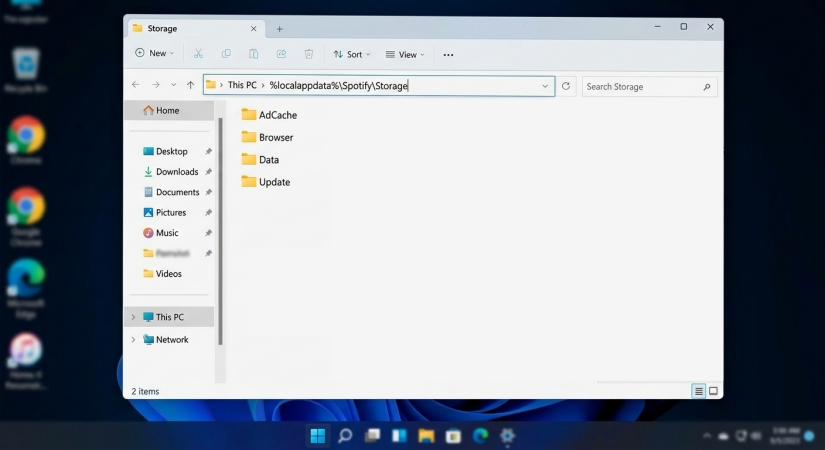Click the navigation pane scrollbar
The width and height of the screenshot is (825, 450).
click(220, 232)
